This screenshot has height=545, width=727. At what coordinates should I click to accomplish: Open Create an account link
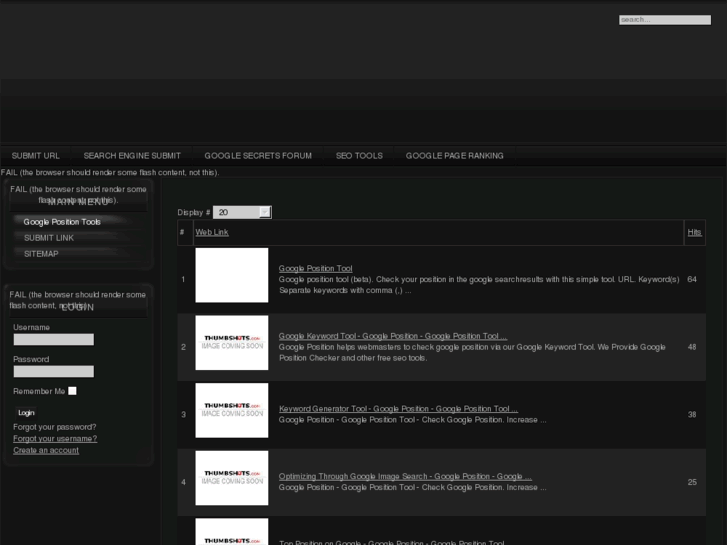[46, 450]
